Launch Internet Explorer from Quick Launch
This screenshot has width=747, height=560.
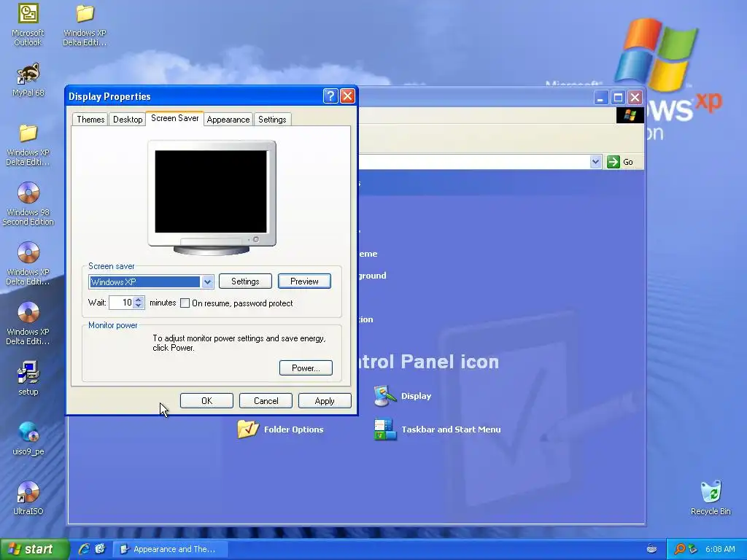pyautogui.click(x=84, y=549)
